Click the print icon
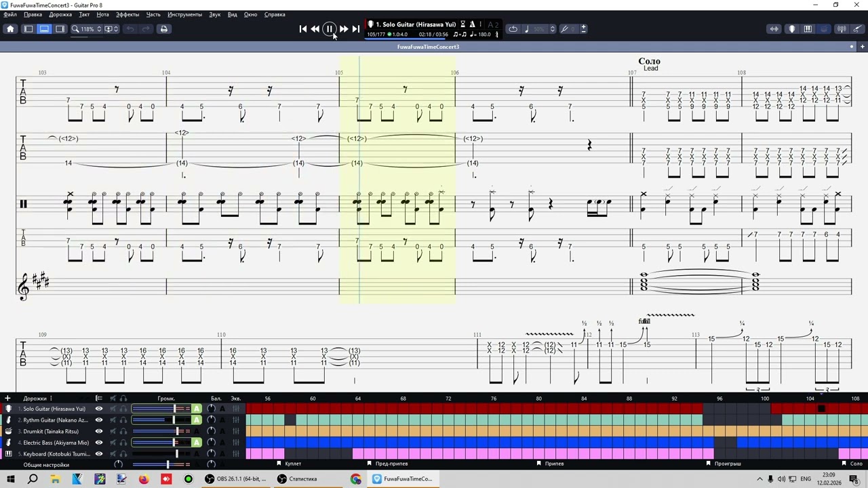Viewport: 868px width, 488px height. (163, 28)
